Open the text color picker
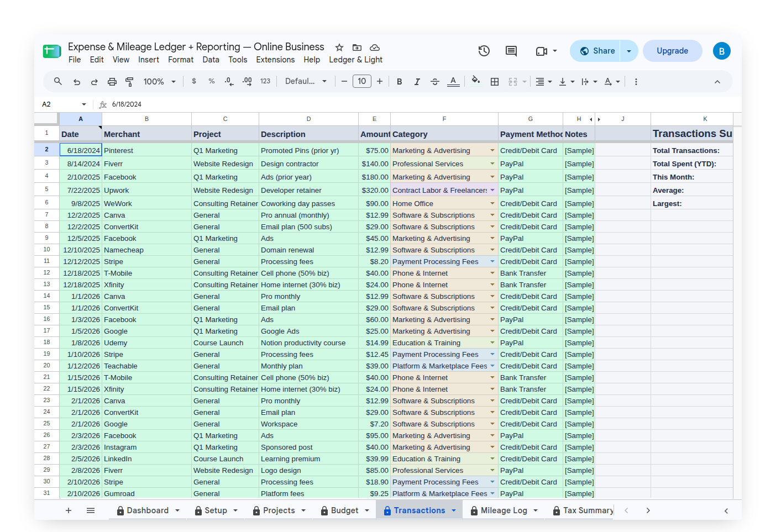Viewport: 776px width, 532px height. coord(453,82)
